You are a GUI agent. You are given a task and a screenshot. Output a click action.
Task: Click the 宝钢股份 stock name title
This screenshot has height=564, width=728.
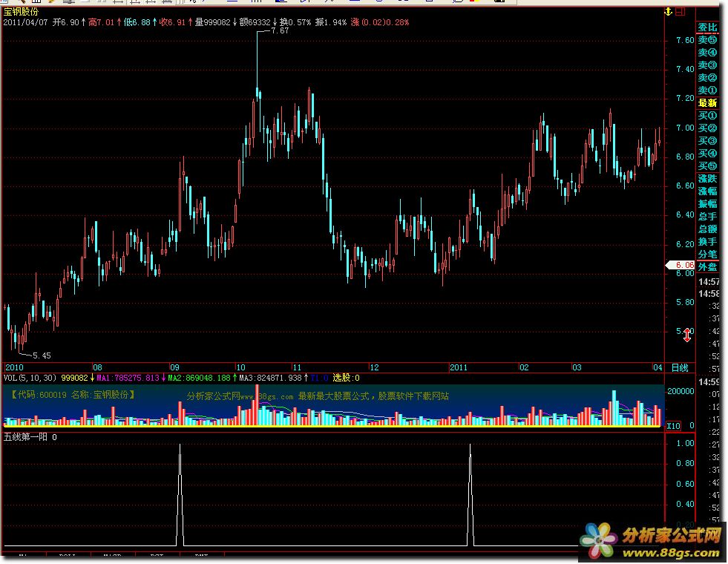(x=21, y=12)
